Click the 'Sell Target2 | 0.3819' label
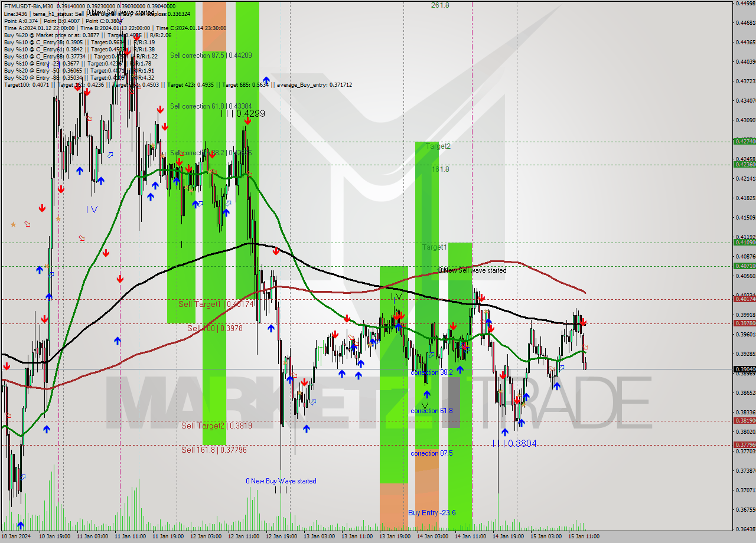Viewport: 756px width, 543px height. click(216, 426)
